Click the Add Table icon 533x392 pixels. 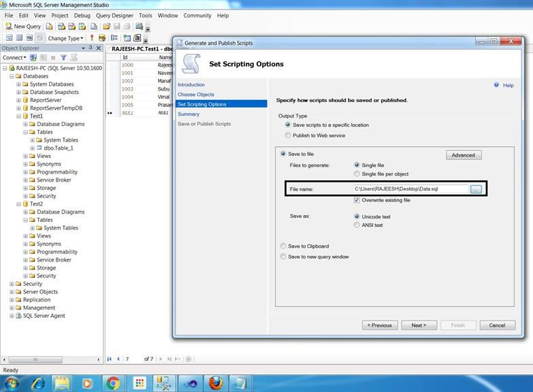pos(127,37)
